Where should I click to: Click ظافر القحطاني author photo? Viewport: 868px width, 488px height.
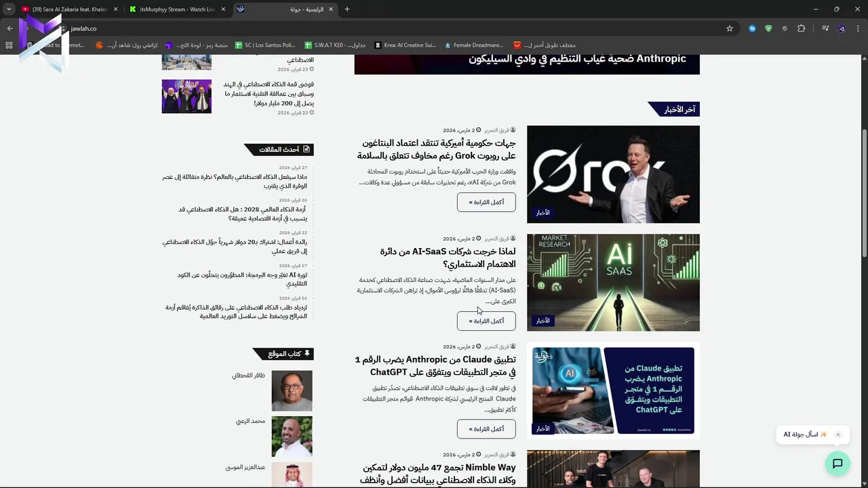point(292,390)
